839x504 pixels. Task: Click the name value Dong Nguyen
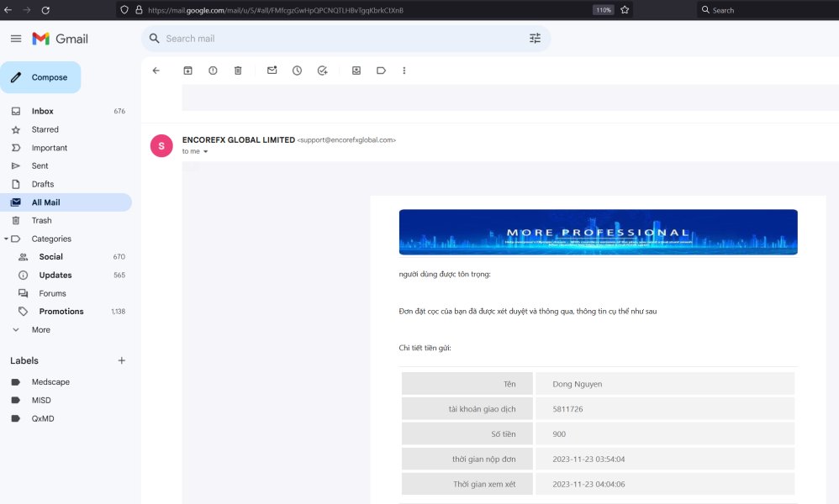(x=578, y=384)
